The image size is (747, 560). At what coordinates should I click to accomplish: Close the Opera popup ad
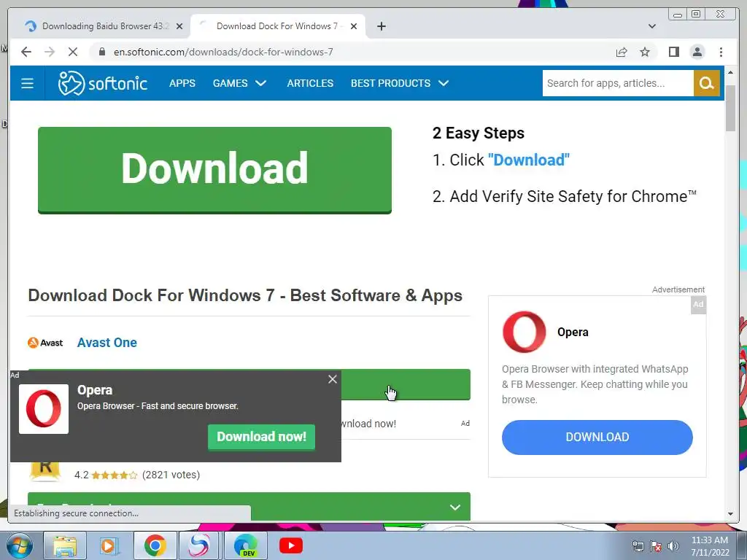pos(333,379)
